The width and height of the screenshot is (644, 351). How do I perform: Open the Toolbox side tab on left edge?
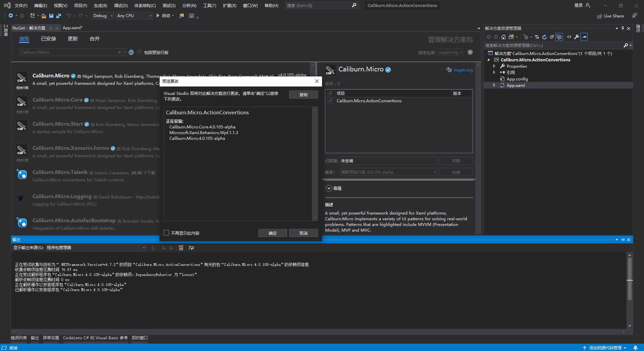pyautogui.click(x=6, y=31)
